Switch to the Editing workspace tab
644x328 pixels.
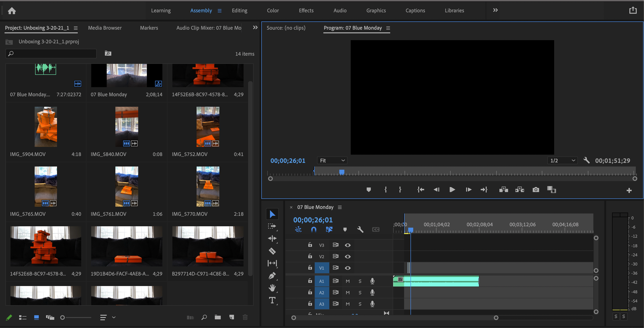239,10
